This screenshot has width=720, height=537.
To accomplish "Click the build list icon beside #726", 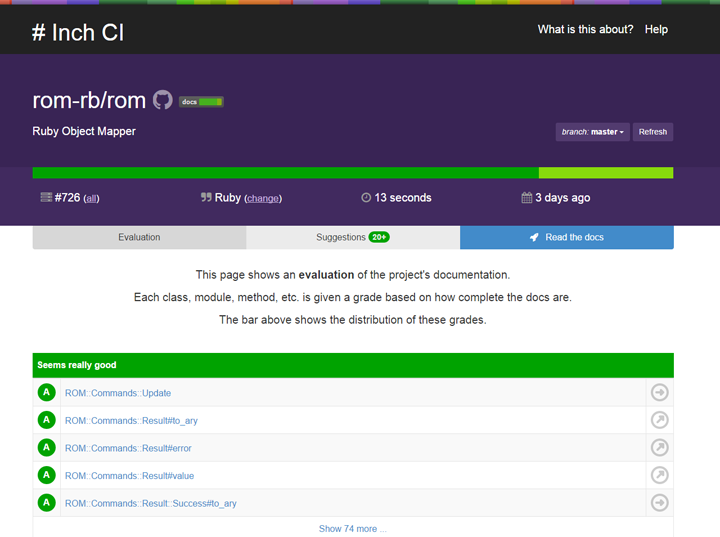I will coord(46,198).
